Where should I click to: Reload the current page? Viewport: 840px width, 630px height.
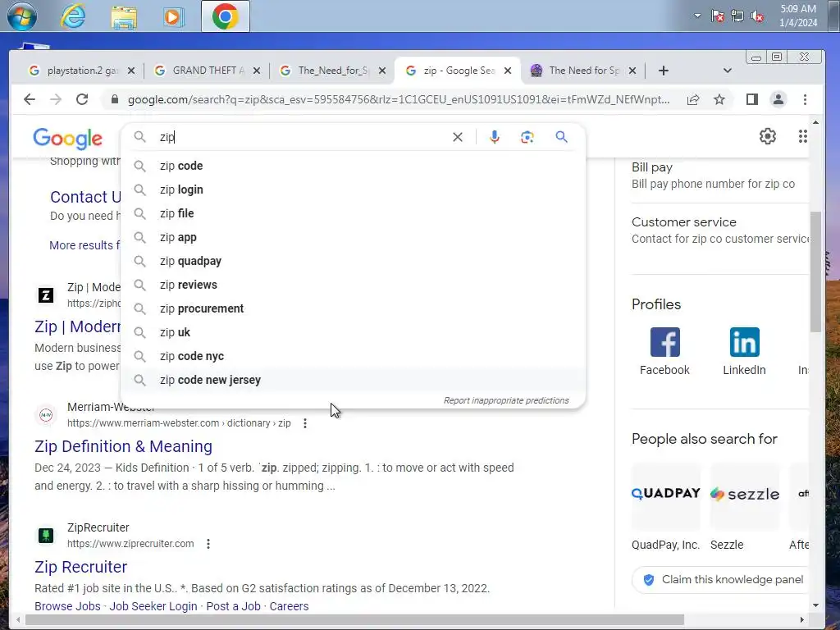[82, 99]
